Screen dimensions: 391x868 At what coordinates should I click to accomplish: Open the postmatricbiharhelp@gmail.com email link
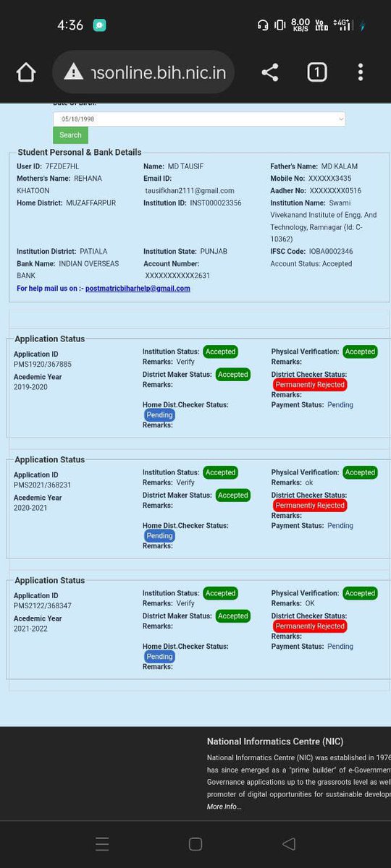pyautogui.click(x=138, y=288)
